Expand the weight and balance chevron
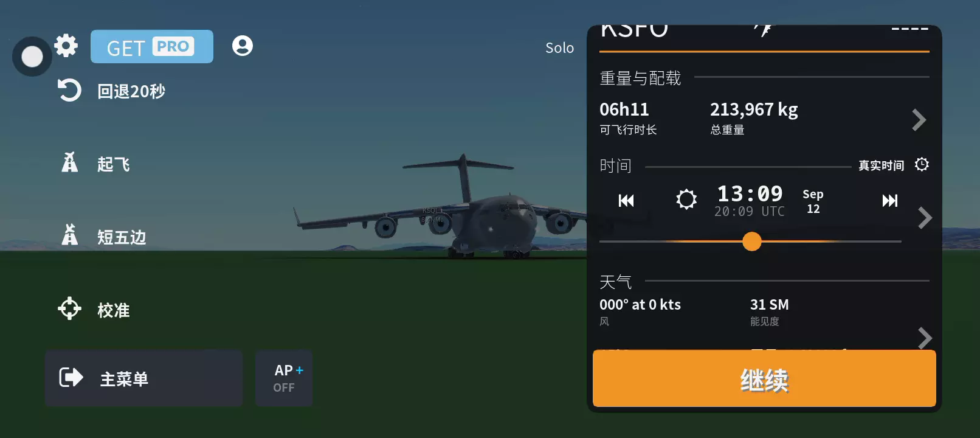 point(919,120)
